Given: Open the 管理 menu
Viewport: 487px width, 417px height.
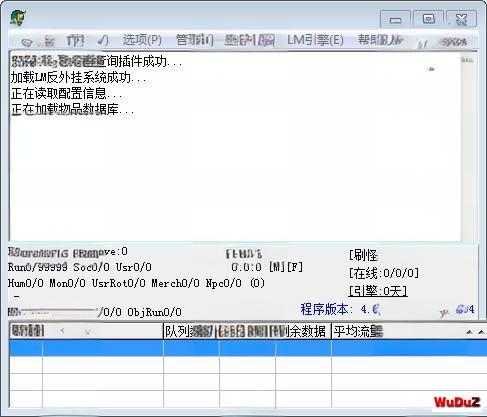Looking at the screenshot, I should 195,40.
